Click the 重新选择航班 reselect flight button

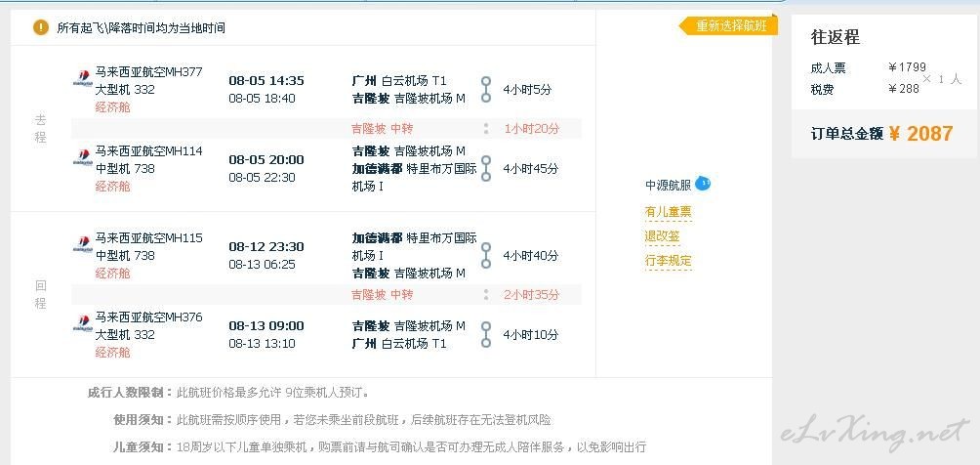pos(728,25)
